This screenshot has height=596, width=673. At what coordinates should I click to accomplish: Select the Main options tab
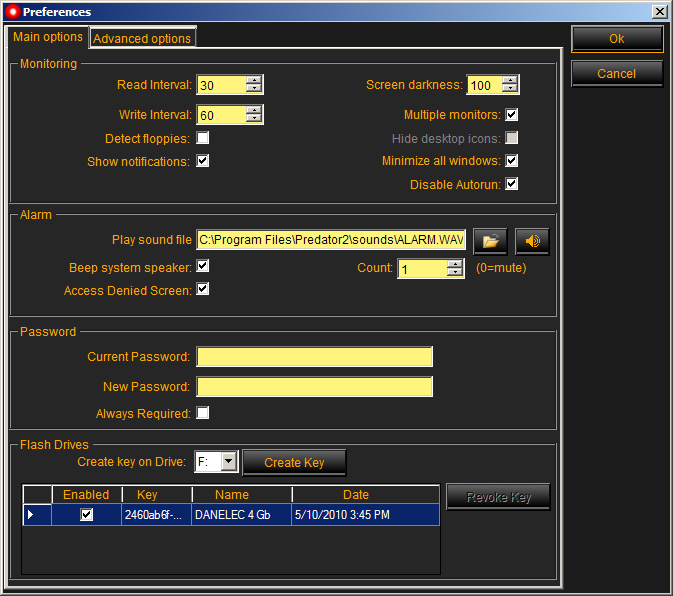point(48,37)
